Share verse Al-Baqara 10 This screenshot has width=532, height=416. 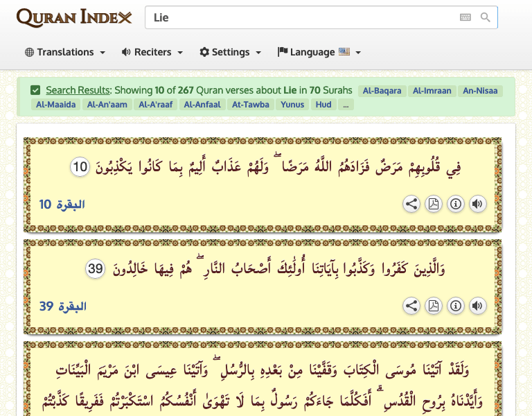pyautogui.click(x=411, y=204)
